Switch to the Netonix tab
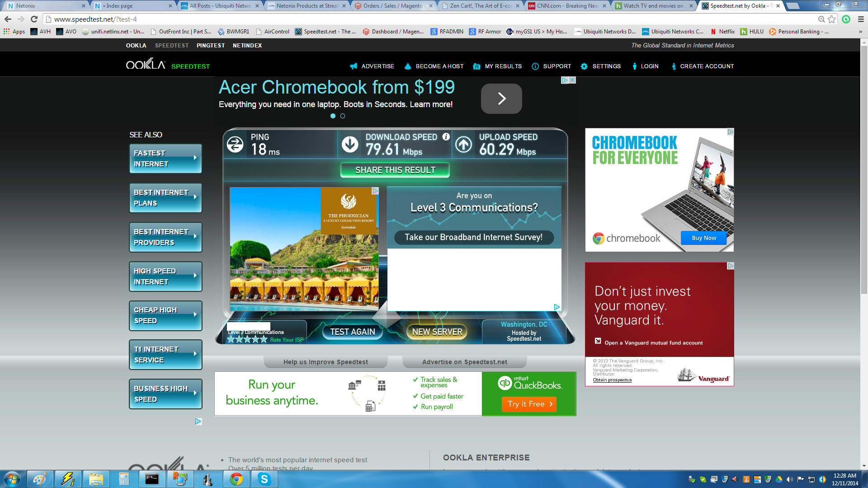The image size is (868, 488). [44, 6]
